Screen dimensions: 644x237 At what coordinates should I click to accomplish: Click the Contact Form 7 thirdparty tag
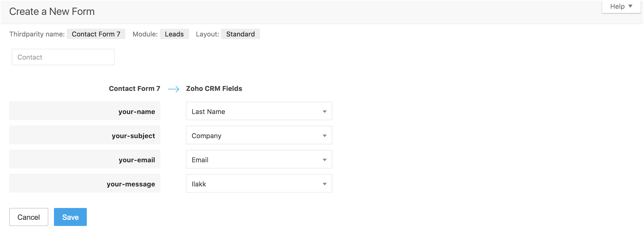click(x=96, y=34)
